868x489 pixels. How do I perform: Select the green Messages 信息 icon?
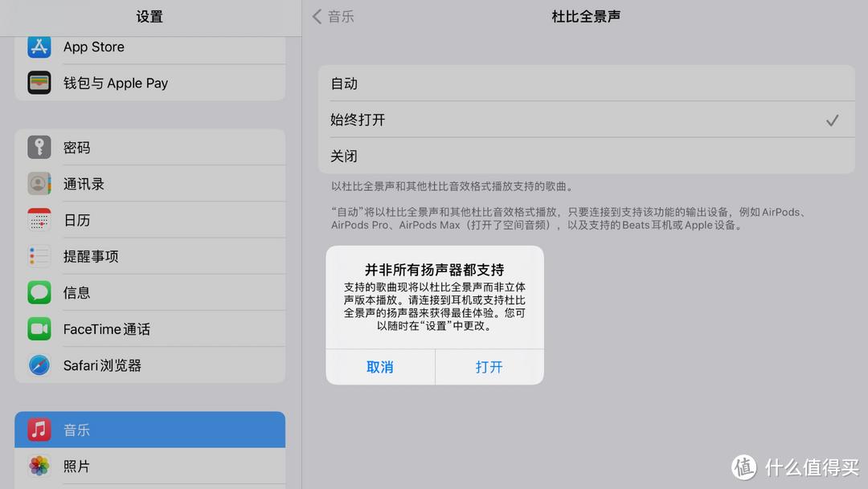tap(39, 292)
